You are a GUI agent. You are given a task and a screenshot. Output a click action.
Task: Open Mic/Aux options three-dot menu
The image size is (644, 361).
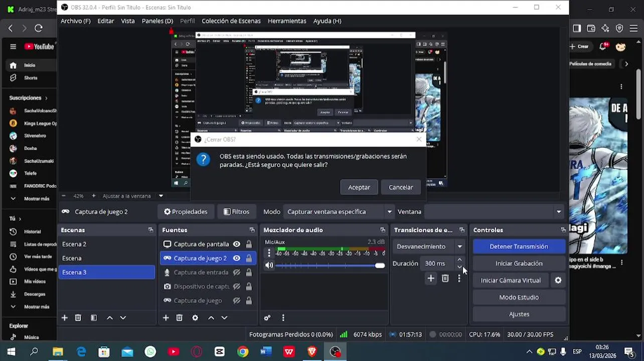269,253
